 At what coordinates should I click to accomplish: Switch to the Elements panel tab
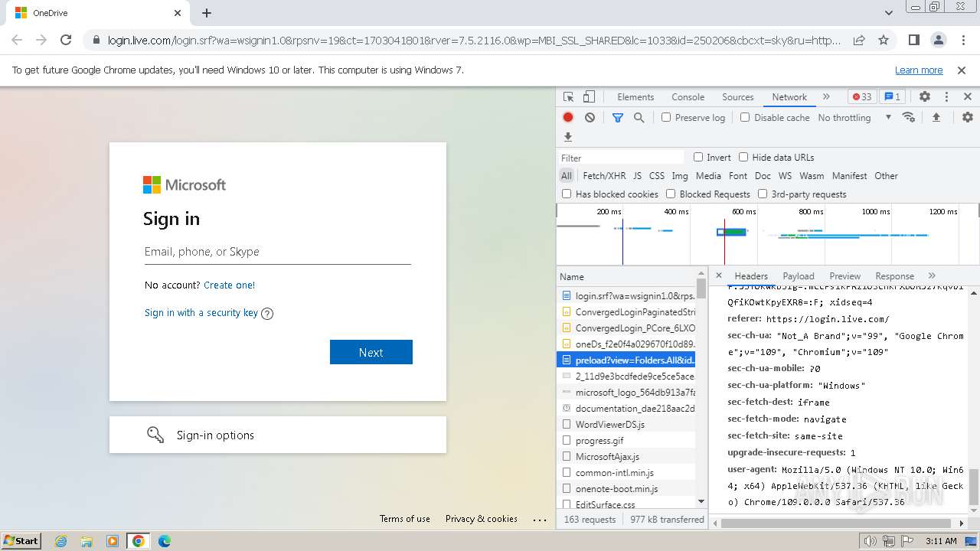coord(635,97)
